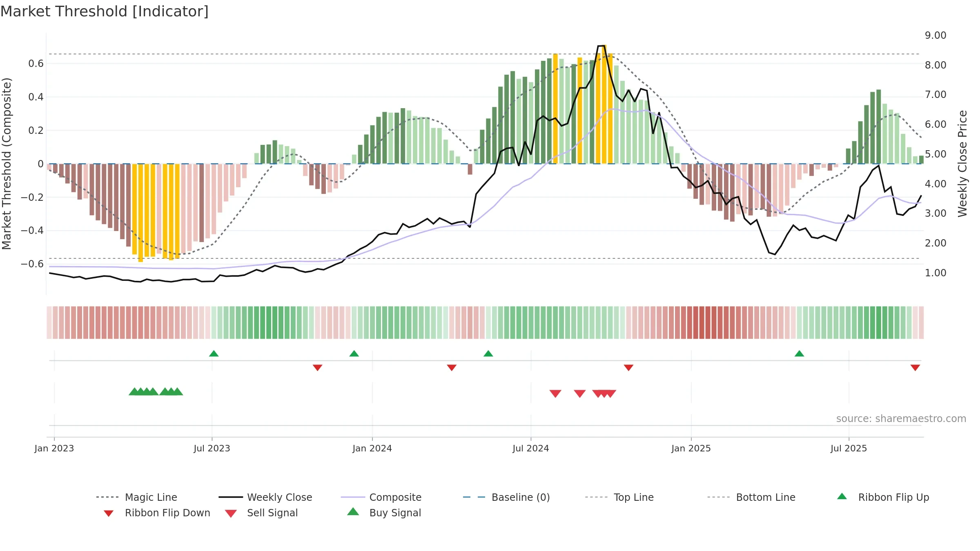Click the Jan 2025 x-axis label

691,449
